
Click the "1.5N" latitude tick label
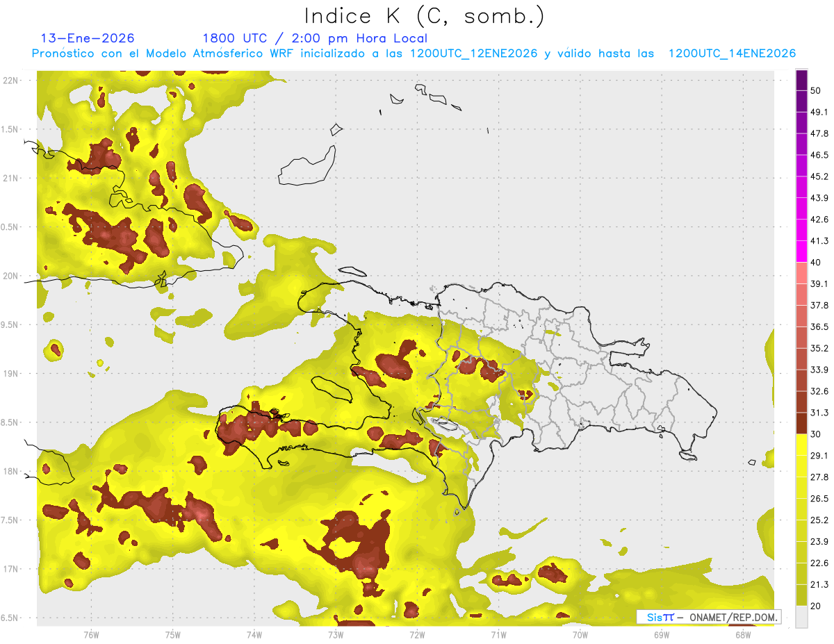point(10,129)
